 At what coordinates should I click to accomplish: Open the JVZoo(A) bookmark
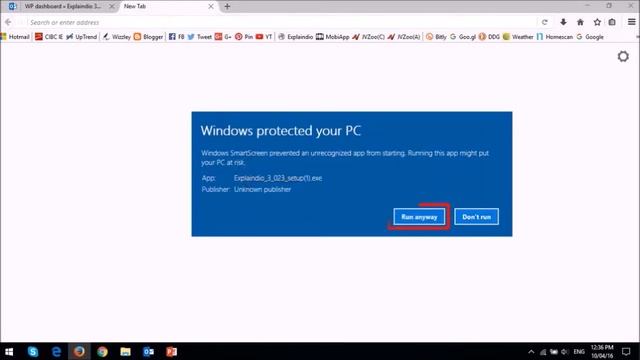coord(404,37)
